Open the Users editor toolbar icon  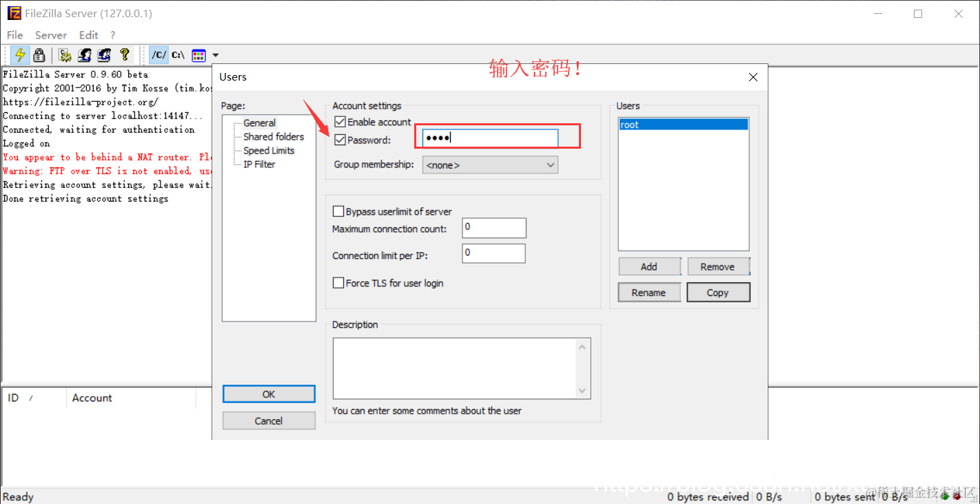click(x=85, y=55)
